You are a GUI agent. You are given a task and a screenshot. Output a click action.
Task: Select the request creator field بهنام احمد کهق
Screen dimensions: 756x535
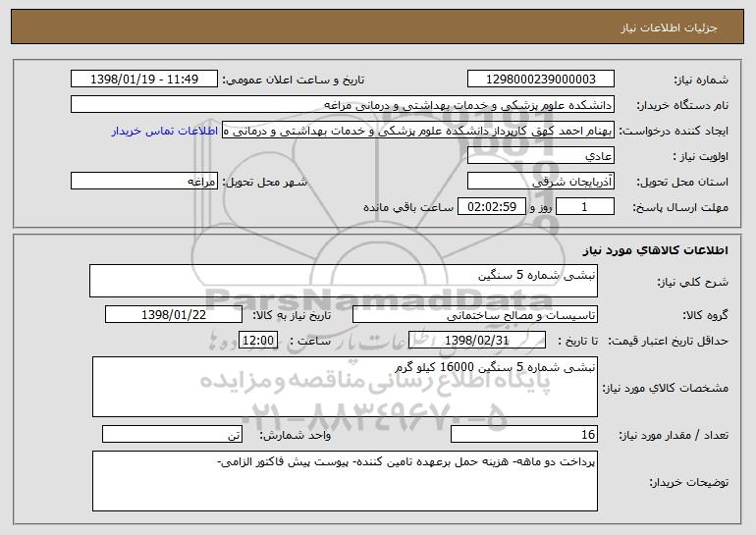[x=418, y=130]
